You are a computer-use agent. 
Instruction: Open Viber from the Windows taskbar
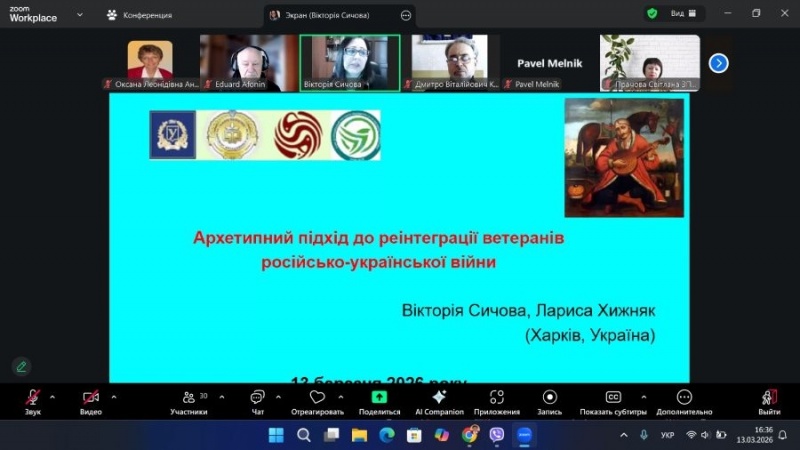pos(497,435)
